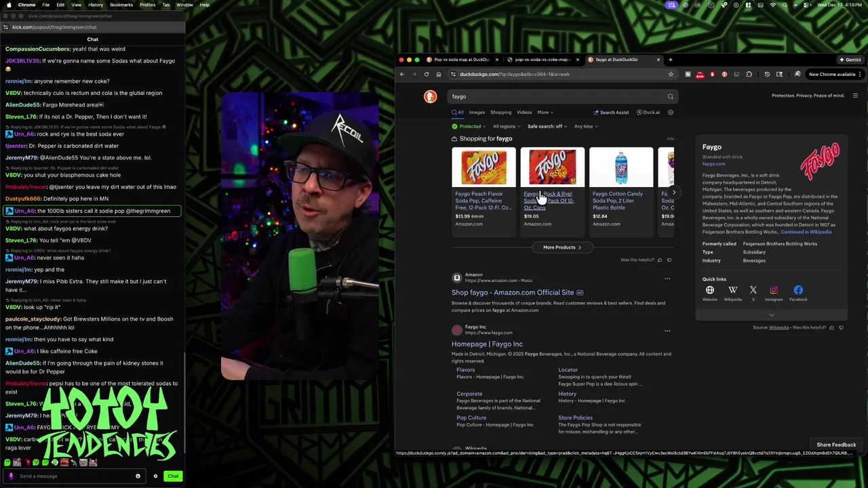Close the 'Pop vs soda map' tab
Viewport: 868px width, 488px height.
coord(496,60)
